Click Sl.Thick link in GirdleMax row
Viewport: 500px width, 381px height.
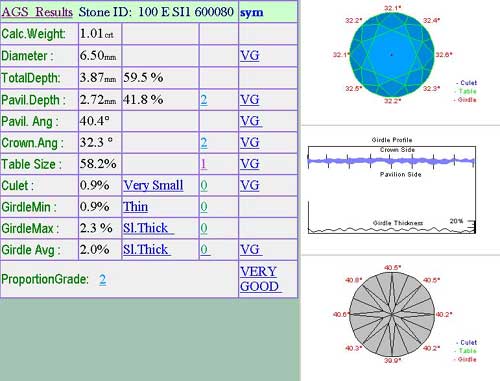pos(148,228)
